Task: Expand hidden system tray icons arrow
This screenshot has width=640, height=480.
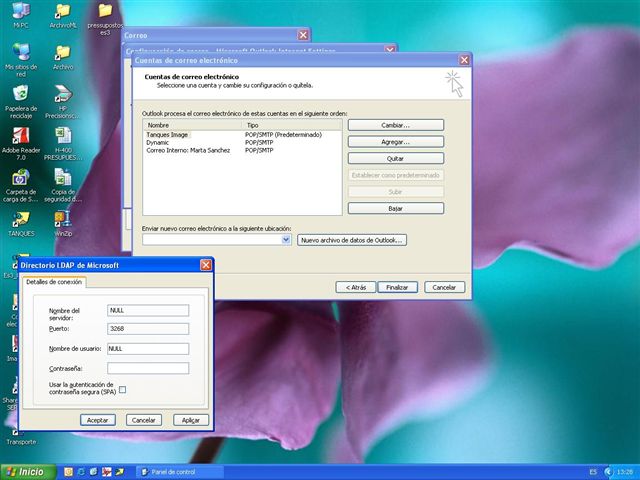Action: pos(608,472)
